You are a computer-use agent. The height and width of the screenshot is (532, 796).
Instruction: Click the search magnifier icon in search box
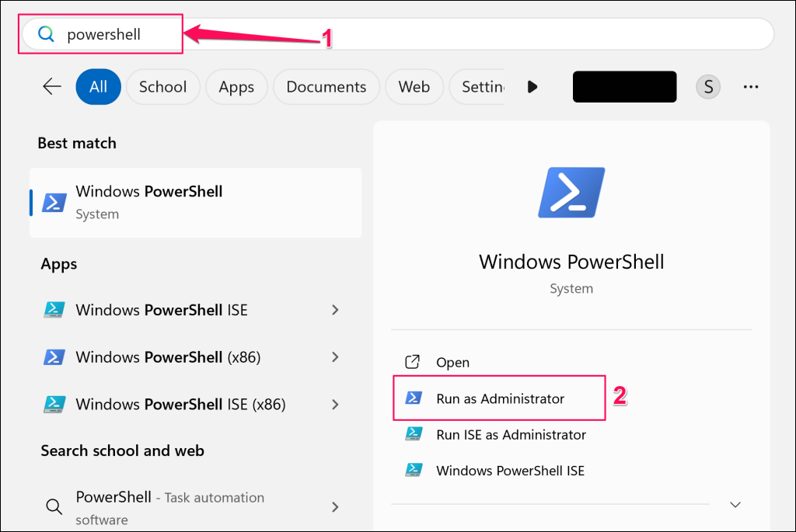point(46,34)
